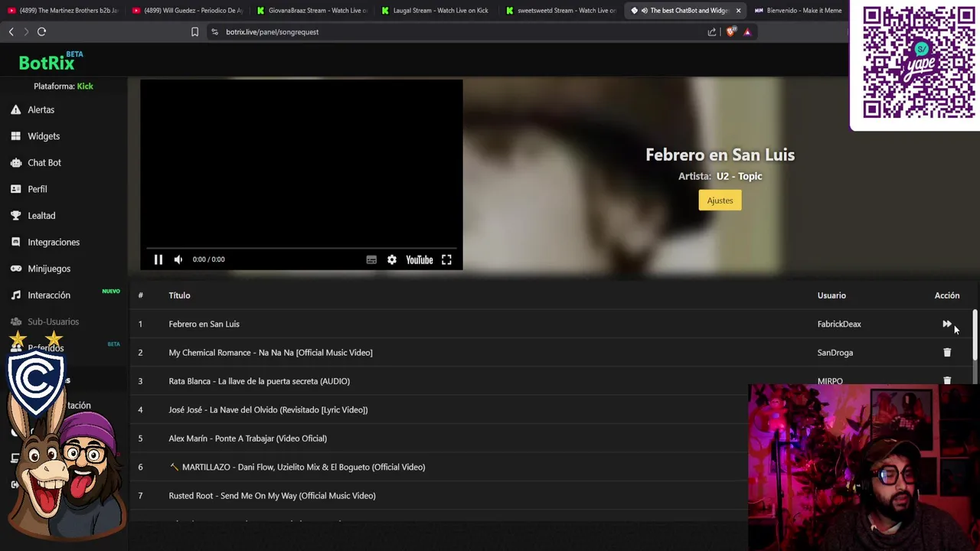Go forward in the browser
Screen dimensions: 980x551
(26, 31)
